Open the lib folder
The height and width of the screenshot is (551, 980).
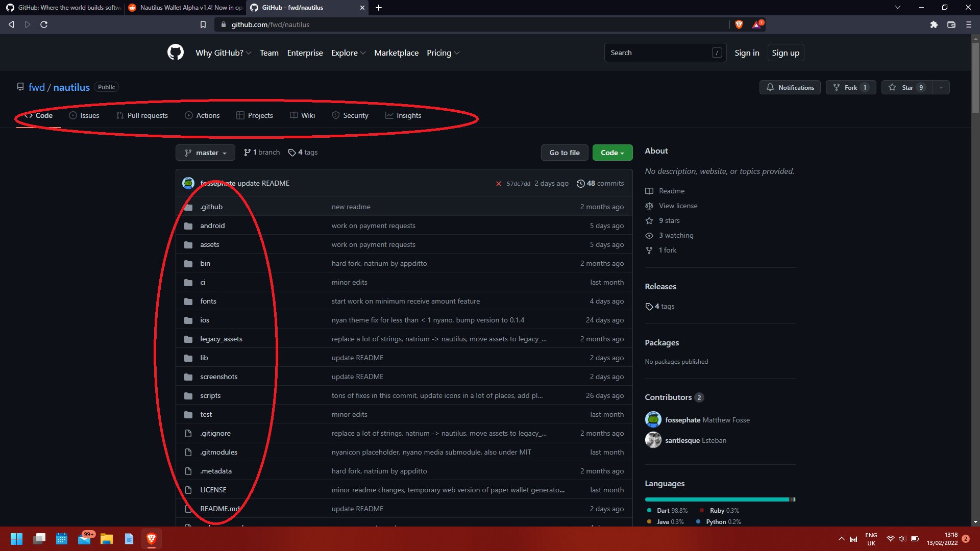click(204, 358)
